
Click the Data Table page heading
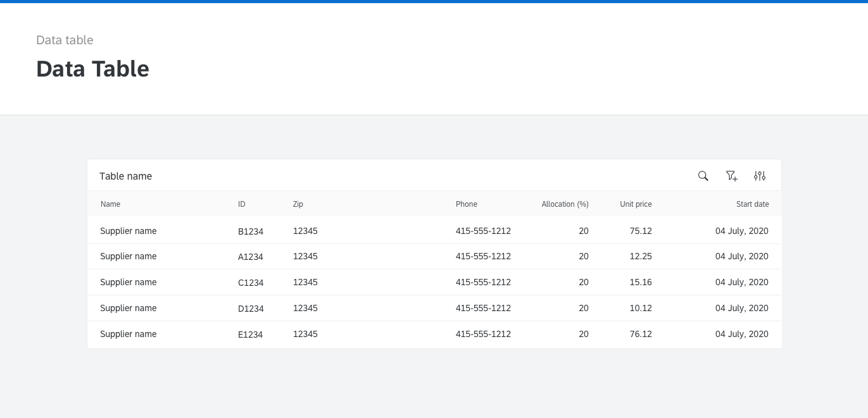coord(92,68)
